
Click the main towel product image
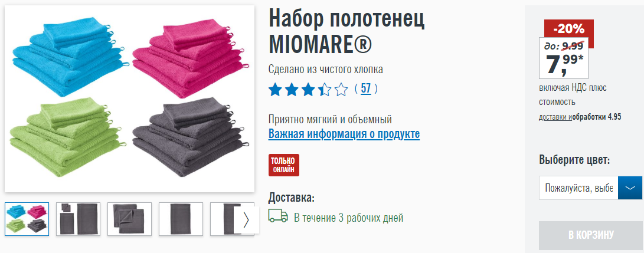129,98
